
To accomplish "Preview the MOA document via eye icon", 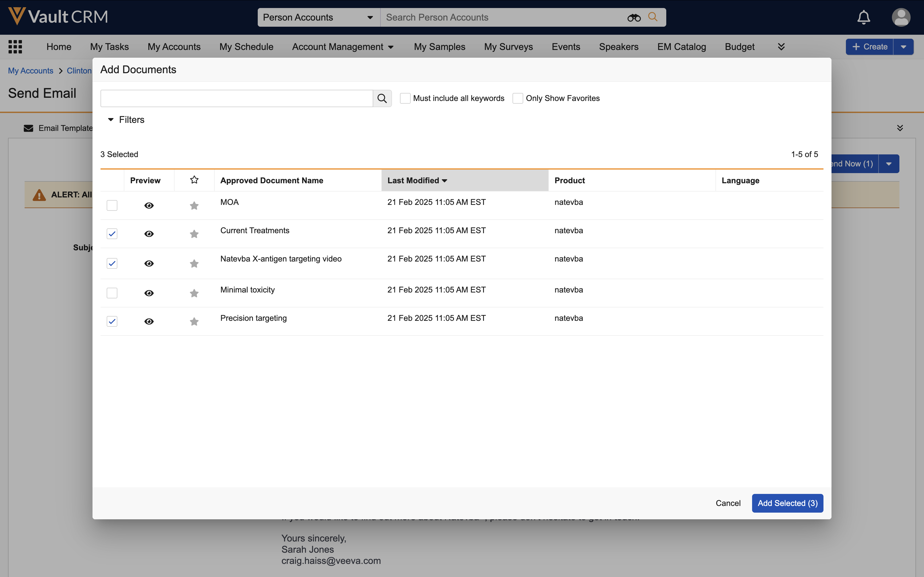I will coord(149,206).
